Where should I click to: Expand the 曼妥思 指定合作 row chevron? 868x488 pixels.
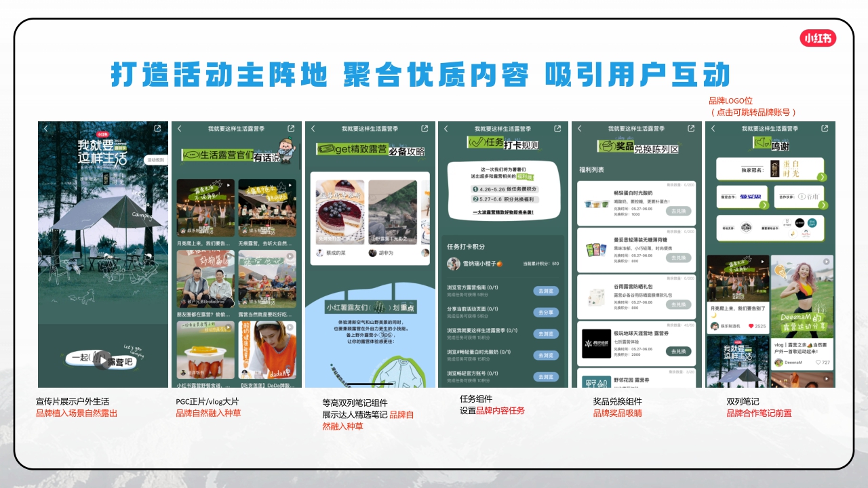pos(765,205)
